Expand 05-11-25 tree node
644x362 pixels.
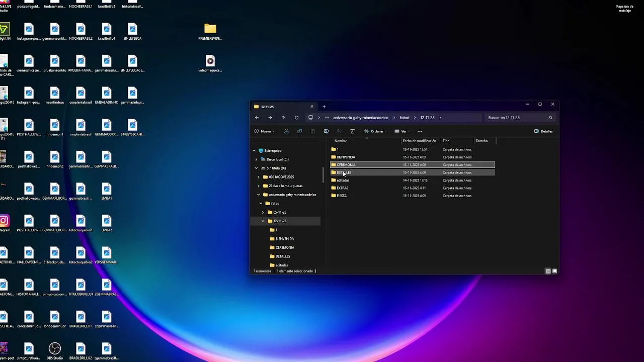263,212
